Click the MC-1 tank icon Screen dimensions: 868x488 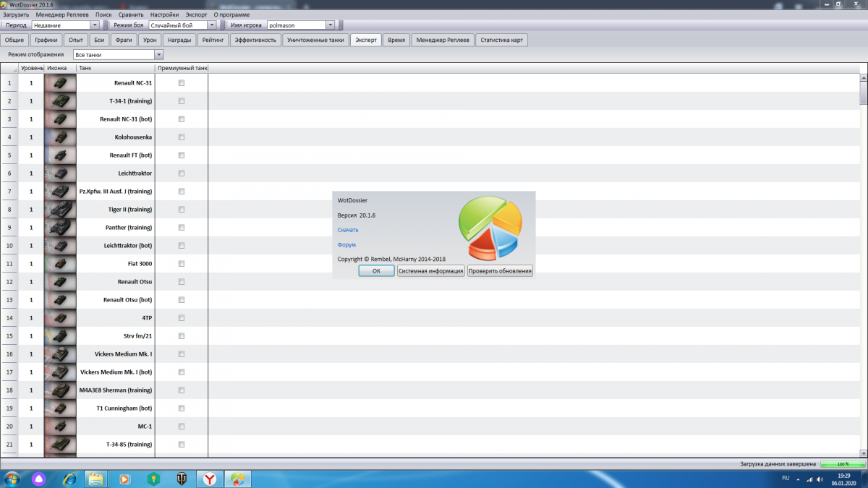pos(60,427)
